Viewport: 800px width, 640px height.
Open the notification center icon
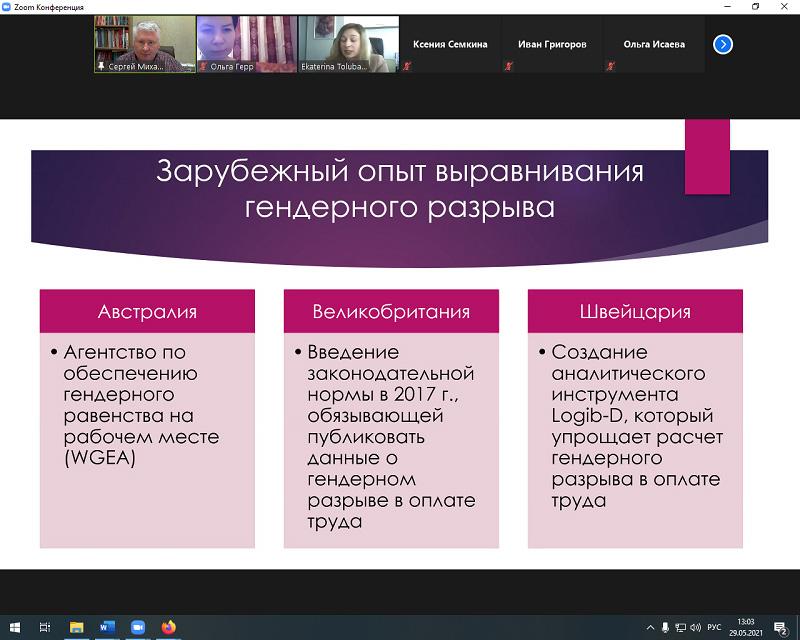780,627
